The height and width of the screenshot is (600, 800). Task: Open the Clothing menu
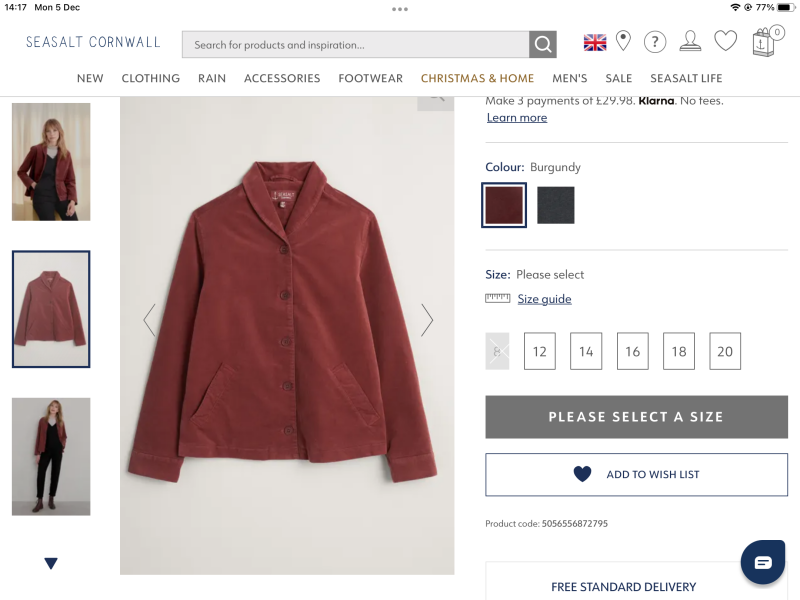pos(151,78)
